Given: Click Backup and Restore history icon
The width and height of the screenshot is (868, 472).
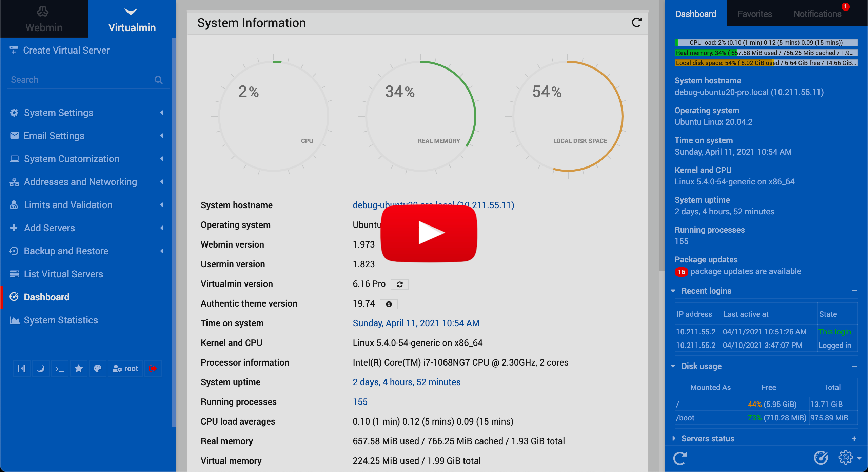Looking at the screenshot, I should (x=14, y=251).
